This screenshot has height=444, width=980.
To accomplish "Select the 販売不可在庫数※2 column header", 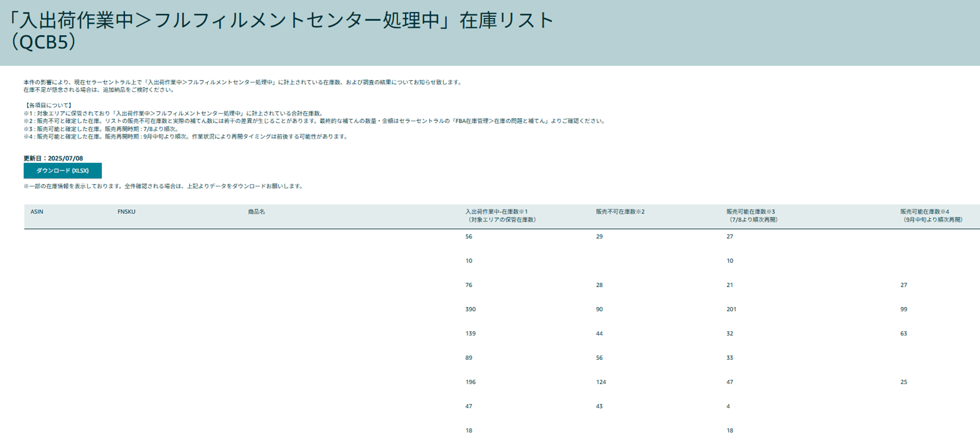I will point(620,212).
